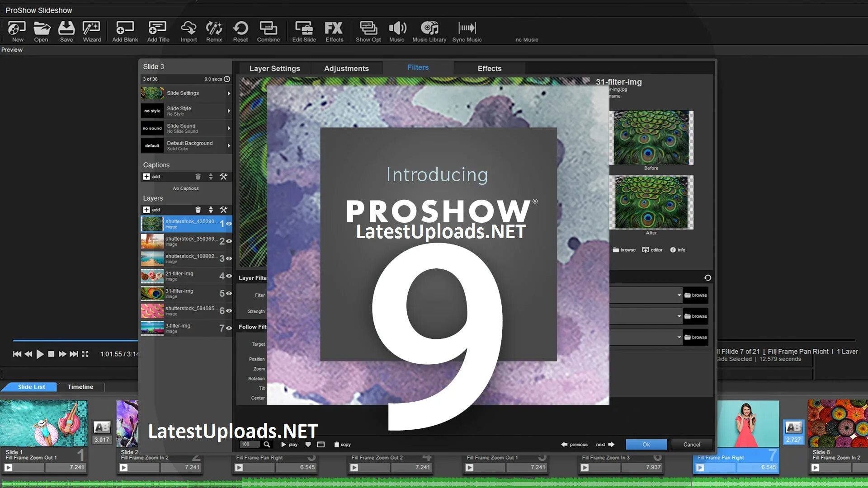Viewport: 868px width, 488px height.
Task: Expand the Slide Style options
Action: (x=229, y=111)
